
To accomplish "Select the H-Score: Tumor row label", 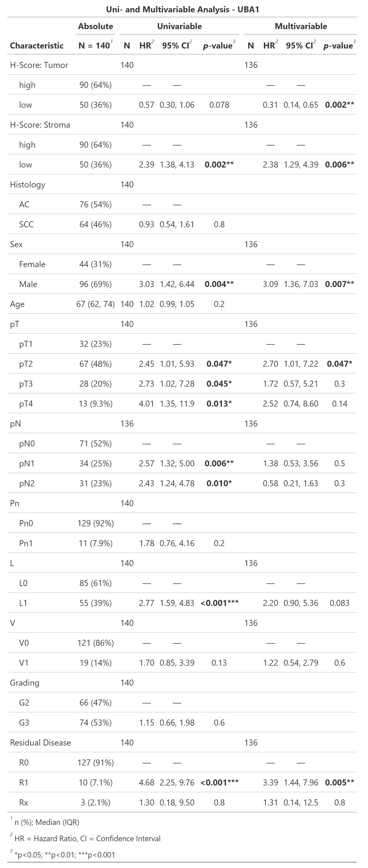I will coord(39,65).
